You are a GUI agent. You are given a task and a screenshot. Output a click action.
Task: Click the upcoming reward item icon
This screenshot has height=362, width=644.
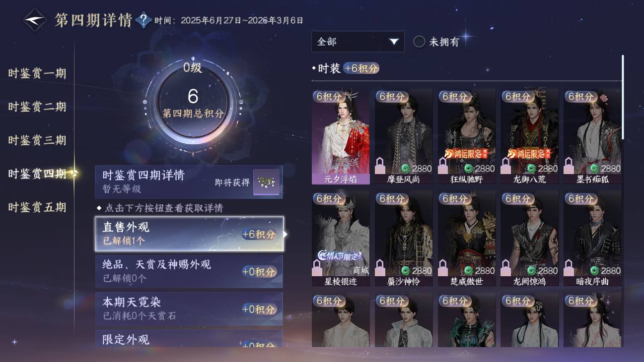click(x=267, y=182)
